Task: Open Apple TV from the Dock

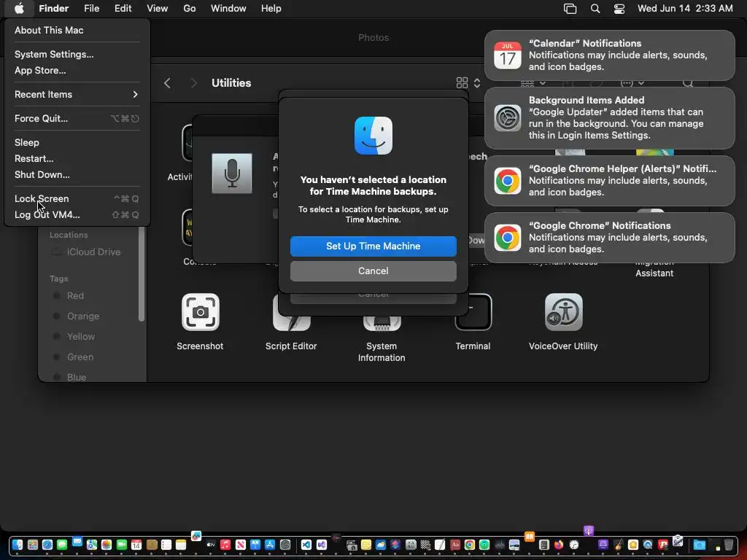Action: (x=211, y=545)
